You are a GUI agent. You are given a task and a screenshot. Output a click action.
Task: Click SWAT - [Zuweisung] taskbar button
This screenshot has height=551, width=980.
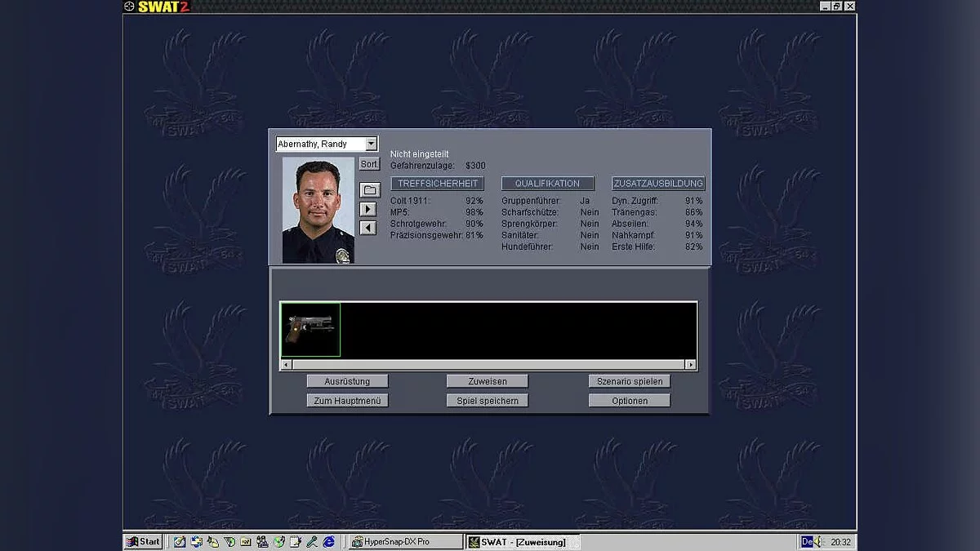[523, 542]
